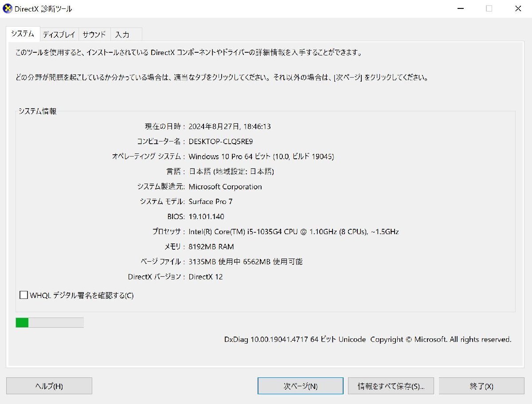
Task: Click the green loading progress bar
Action: pos(50,322)
